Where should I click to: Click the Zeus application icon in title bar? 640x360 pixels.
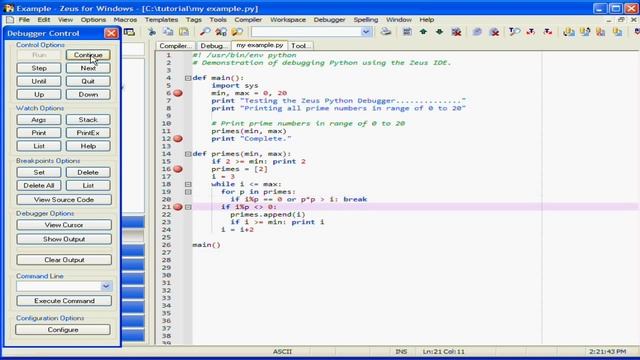click(x=8, y=8)
